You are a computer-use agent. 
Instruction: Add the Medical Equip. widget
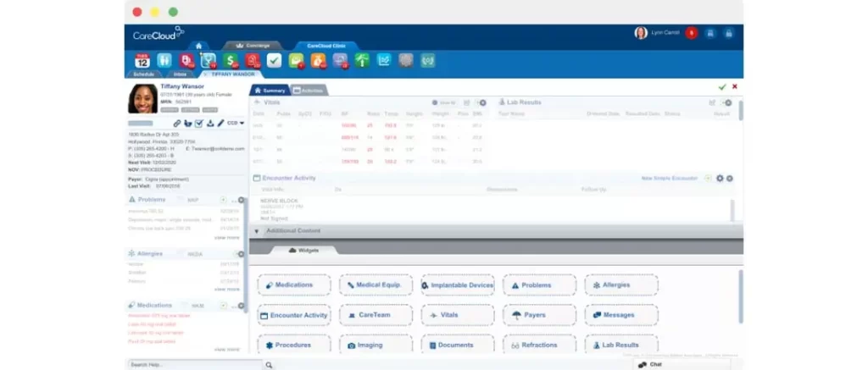[376, 284]
